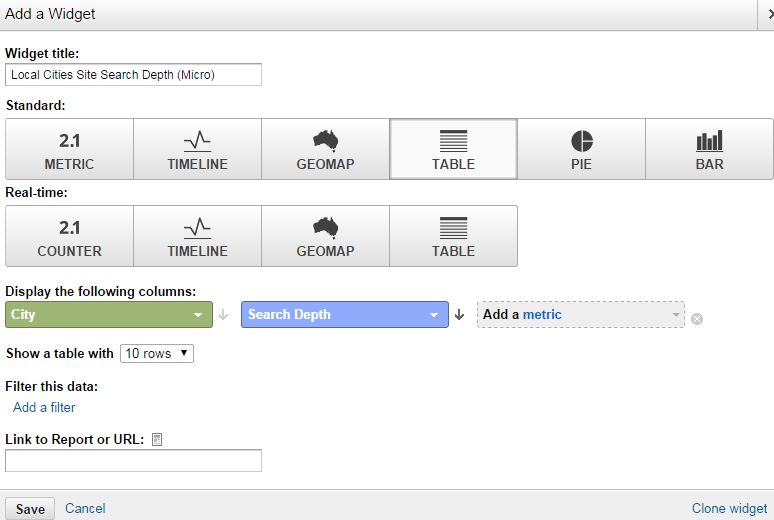The height and width of the screenshot is (520, 774).
Task: Choose the Standard Timeline widget type
Action: pos(197,150)
